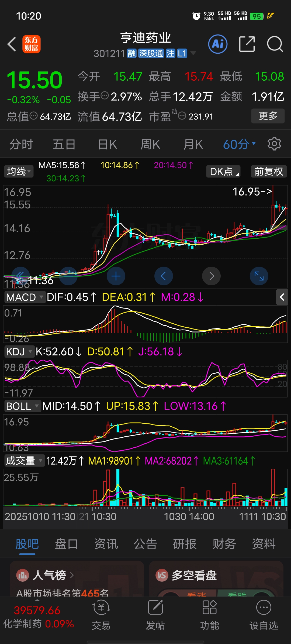The image size is (291, 644).
Task: Open BOLL indicator selector
Action: (x=23, y=406)
